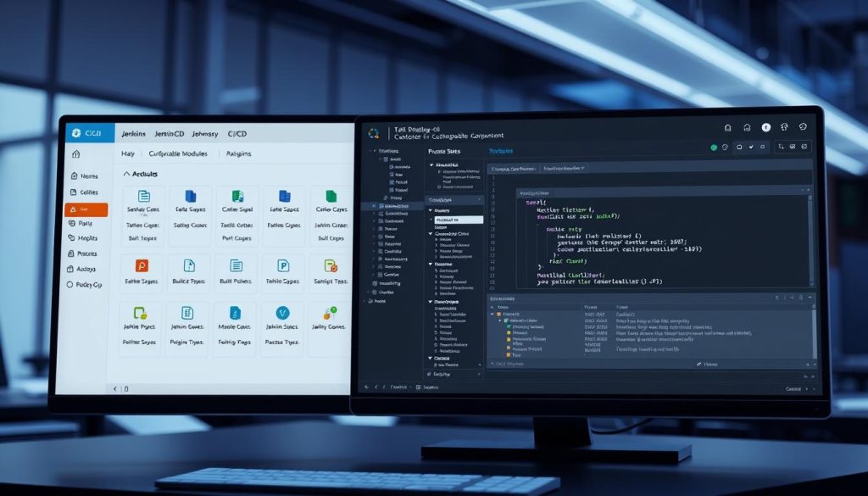Image resolution: width=868 pixels, height=496 pixels.
Task: Click the rightmost boxed icon in the IDE toolbar
Action: (804, 146)
